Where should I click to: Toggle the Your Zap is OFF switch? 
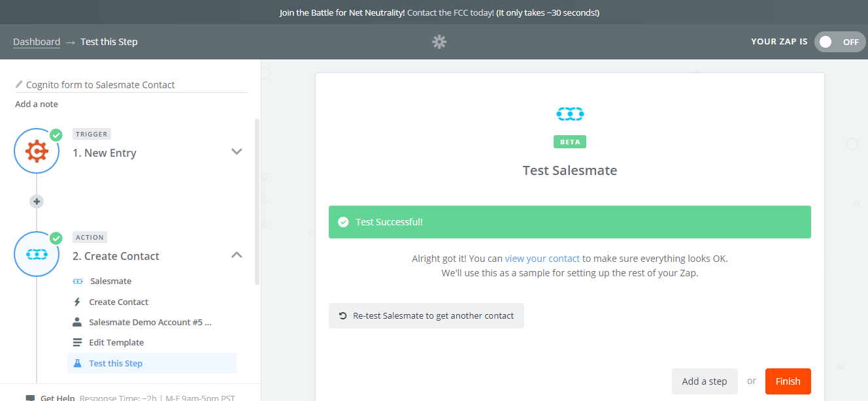[840, 42]
